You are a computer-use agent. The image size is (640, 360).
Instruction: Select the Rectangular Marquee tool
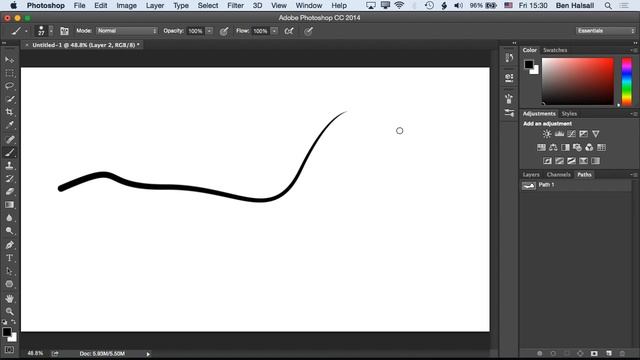point(9,73)
